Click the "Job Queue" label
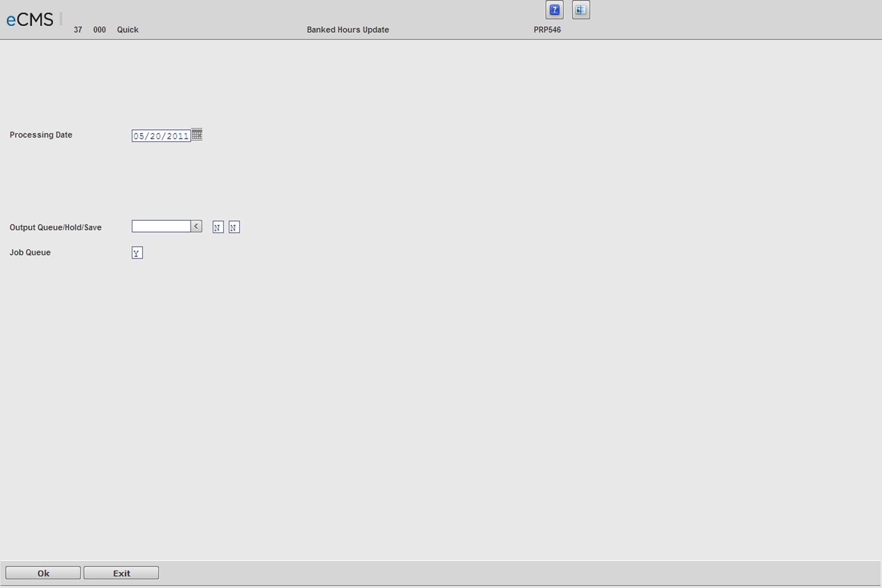This screenshot has height=588, width=882. [30, 253]
